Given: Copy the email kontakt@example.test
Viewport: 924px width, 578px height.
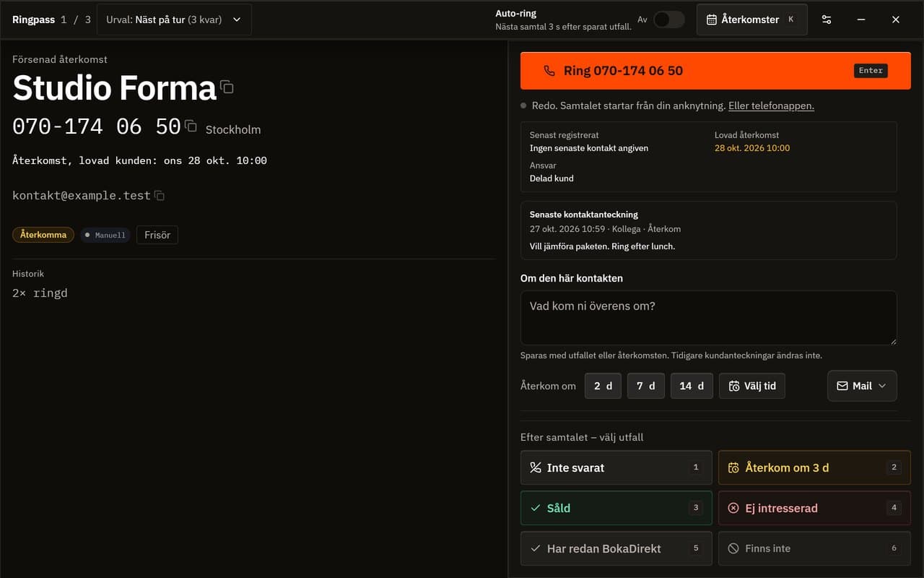Looking at the screenshot, I should click(160, 196).
